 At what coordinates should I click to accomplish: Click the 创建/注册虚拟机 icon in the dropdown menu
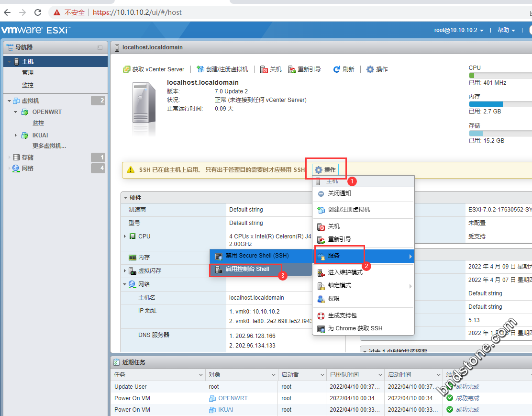coord(321,210)
